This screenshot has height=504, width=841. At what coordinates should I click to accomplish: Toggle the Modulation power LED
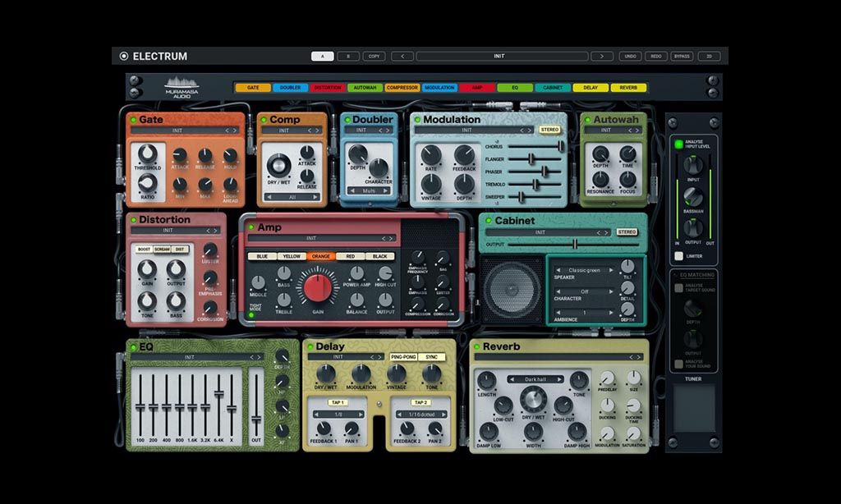417,120
